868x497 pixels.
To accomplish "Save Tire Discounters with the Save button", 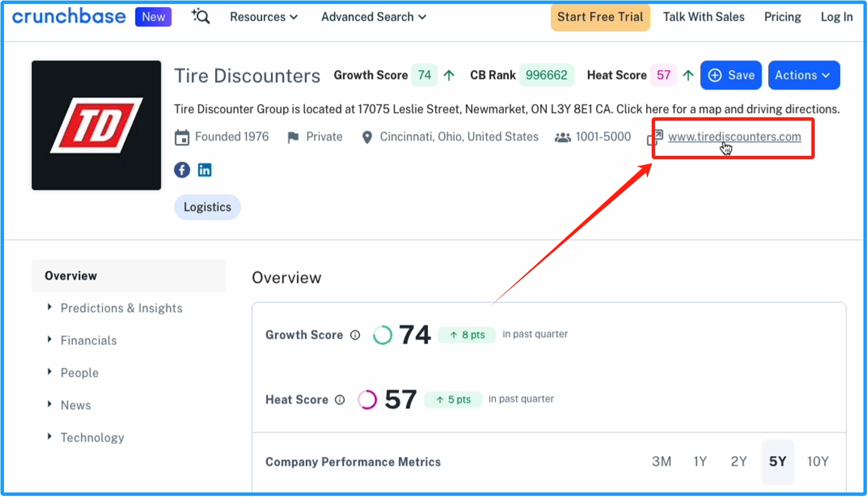I will (x=731, y=75).
